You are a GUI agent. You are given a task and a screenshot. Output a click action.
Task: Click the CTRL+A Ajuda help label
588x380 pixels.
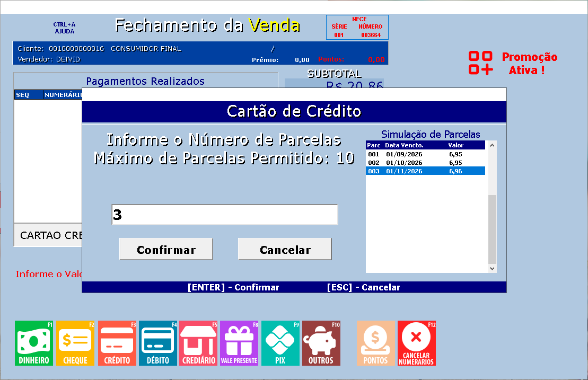point(65,28)
